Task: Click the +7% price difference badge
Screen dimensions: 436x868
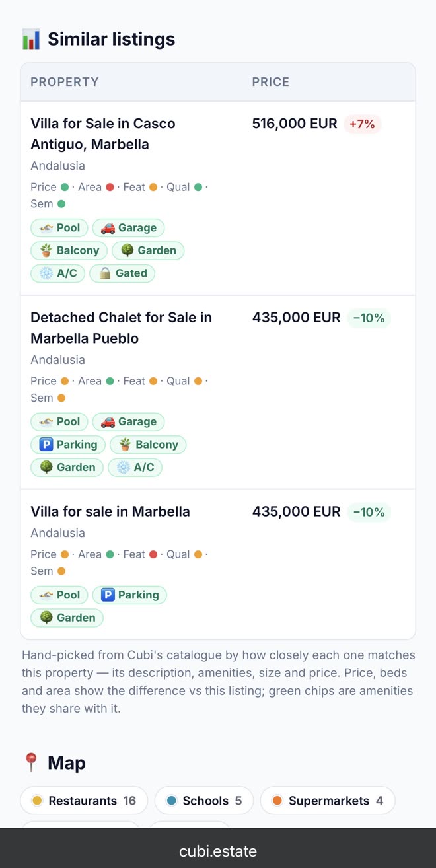Action: tap(362, 124)
